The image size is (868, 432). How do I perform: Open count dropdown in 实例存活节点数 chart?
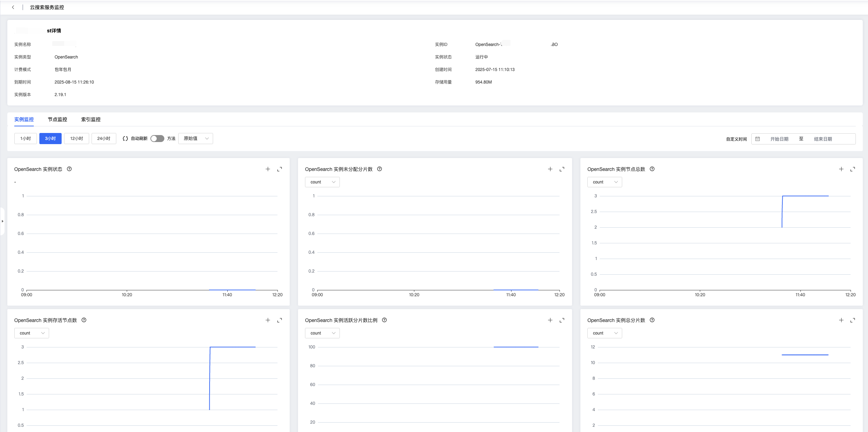[32, 333]
